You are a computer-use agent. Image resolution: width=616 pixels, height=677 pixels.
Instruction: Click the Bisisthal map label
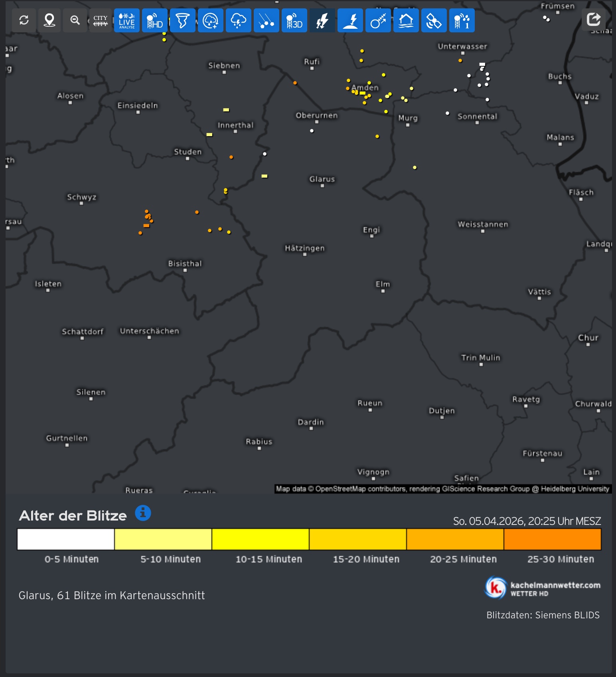(x=185, y=263)
